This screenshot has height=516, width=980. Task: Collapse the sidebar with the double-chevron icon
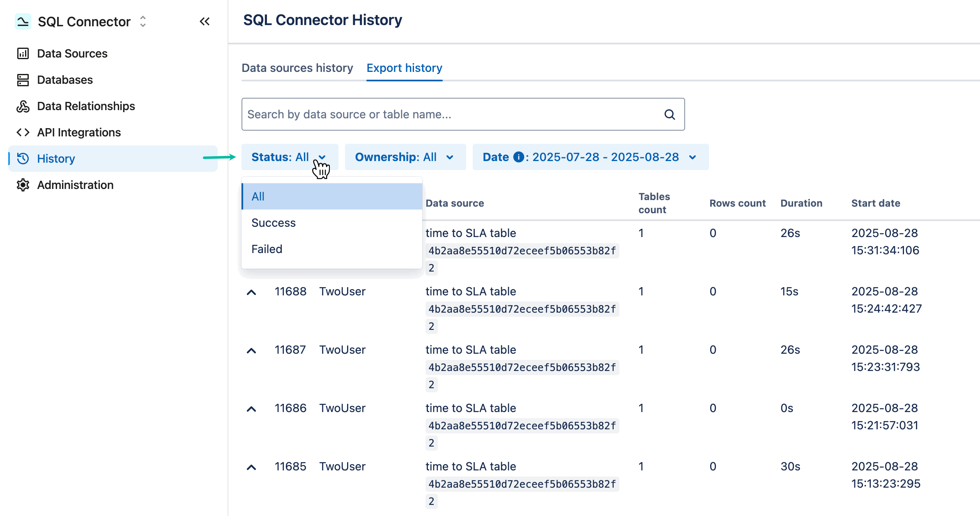[x=204, y=21]
